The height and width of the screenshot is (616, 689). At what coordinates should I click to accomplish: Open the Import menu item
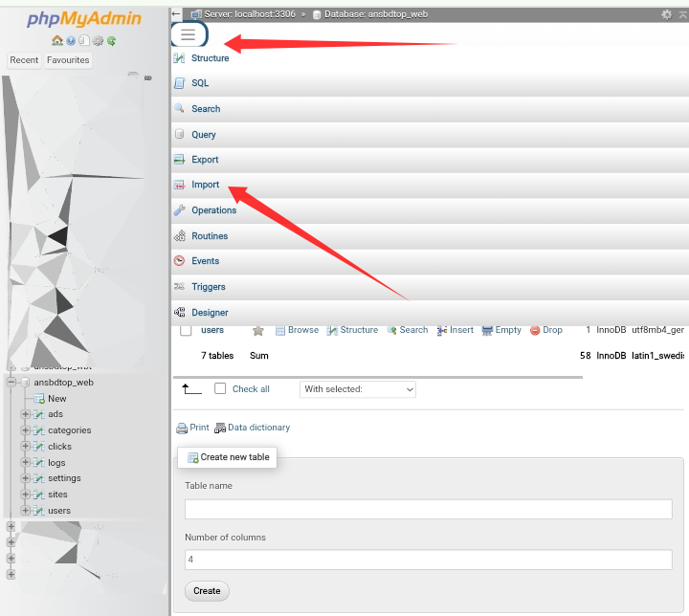tap(205, 185)
